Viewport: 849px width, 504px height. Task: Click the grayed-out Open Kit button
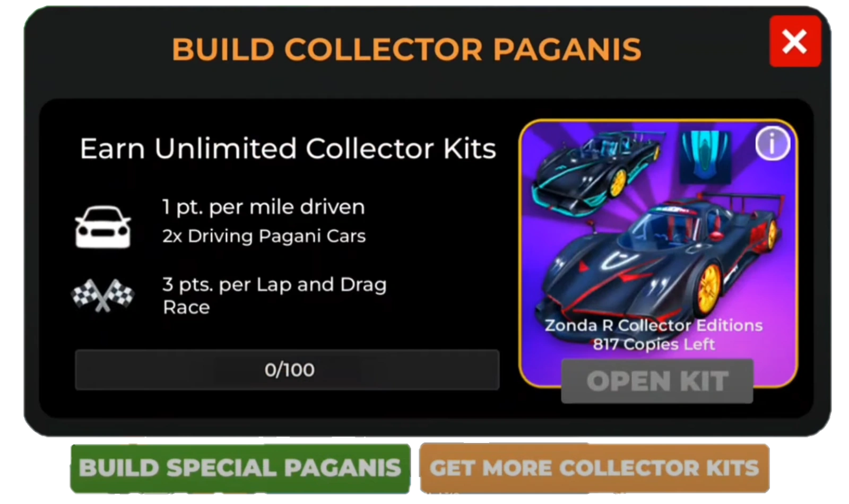(x=657, y=381)
